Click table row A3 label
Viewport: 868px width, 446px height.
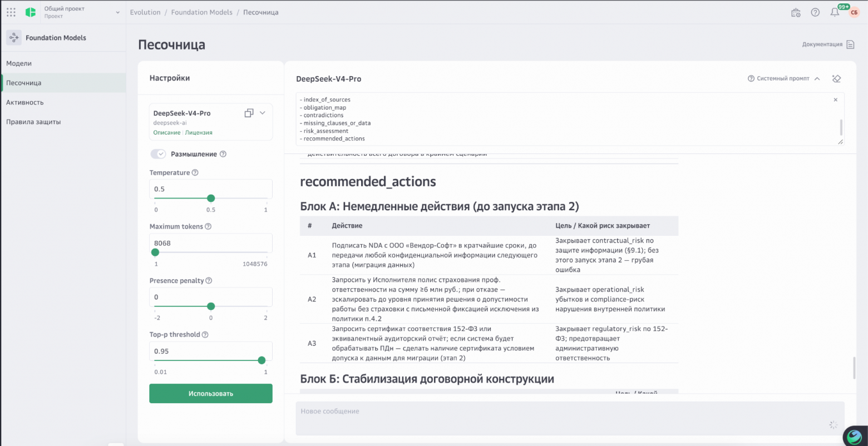(x=312, y=343)
